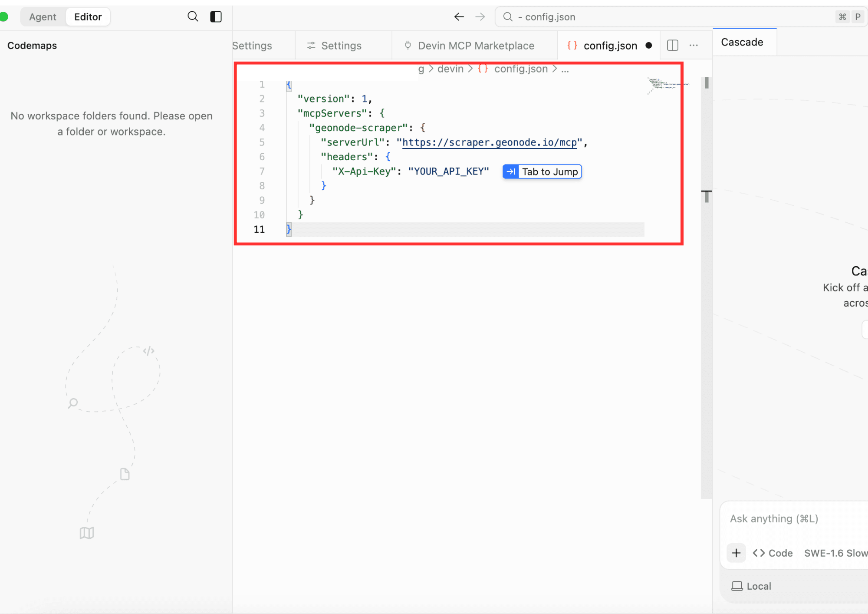The width and height of the screenshot is (868, 614).
Task: Click the code minimap preview
Action: (667, 85)
